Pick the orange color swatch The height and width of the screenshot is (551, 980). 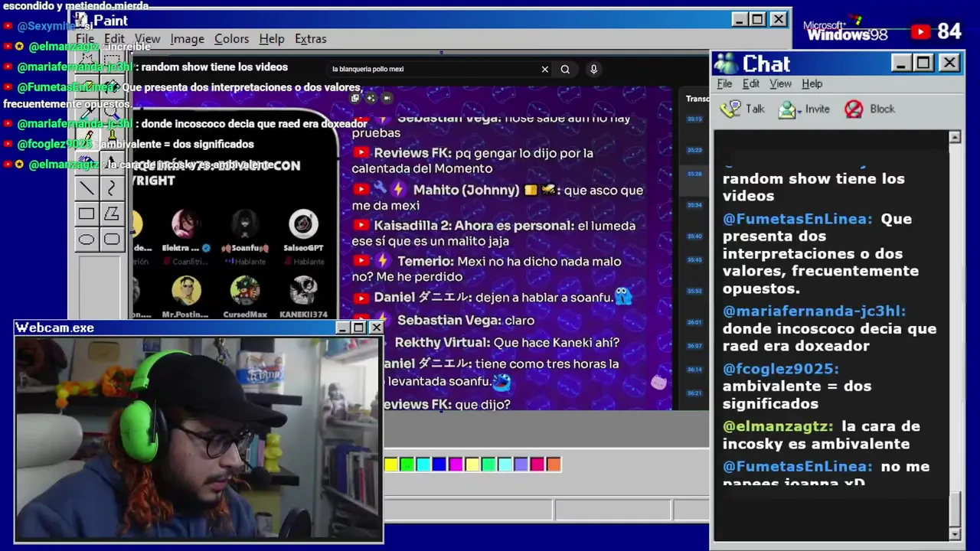(x=554, y=464)
